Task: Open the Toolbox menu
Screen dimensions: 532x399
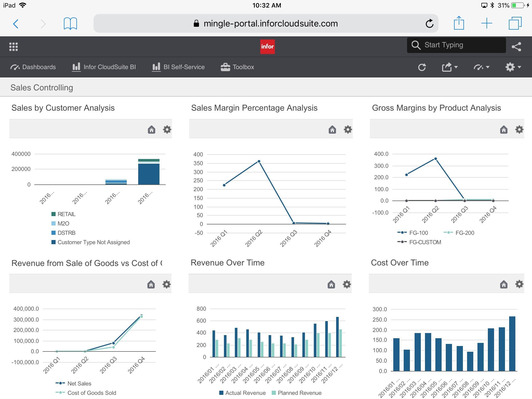Action: (237, 67)
